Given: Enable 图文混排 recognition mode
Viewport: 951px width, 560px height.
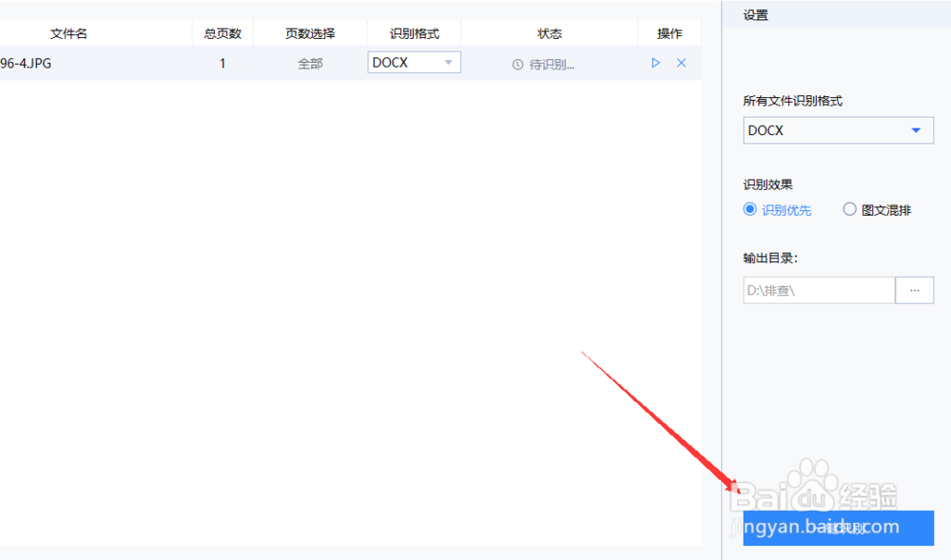Looking at the screenshot, I should pos(849,209).
